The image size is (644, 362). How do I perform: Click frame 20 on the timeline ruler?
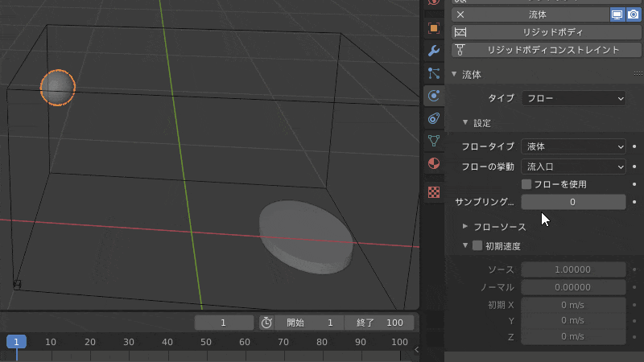click(89, 342)
